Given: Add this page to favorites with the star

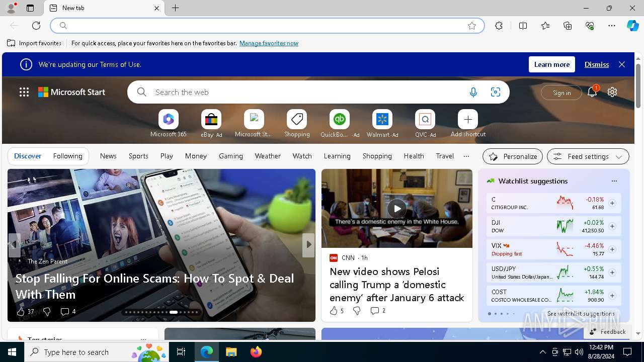Looking at the screenshot, I should click(x=471, y=26).
